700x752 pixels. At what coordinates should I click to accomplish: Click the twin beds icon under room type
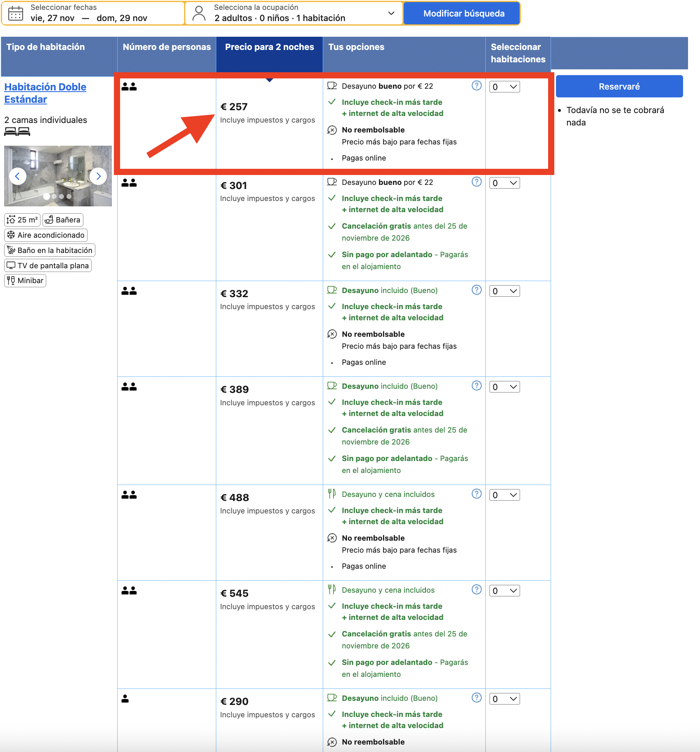17,132
